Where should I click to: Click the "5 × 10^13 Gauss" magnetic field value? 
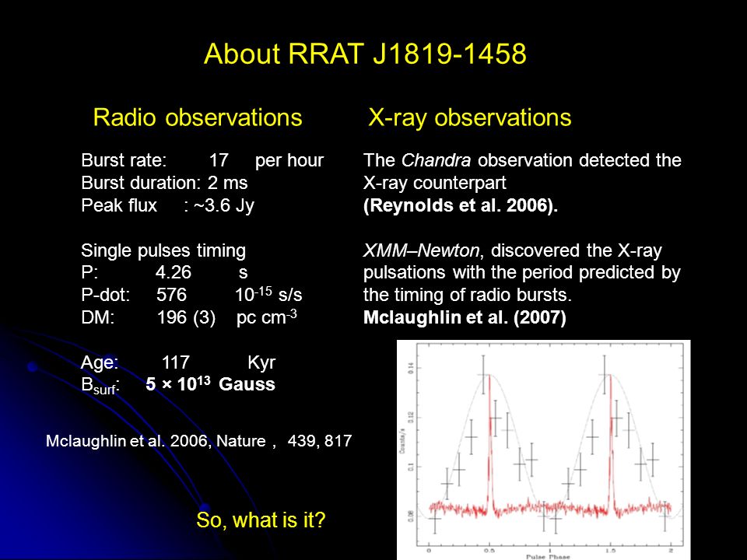coord(211,383)
